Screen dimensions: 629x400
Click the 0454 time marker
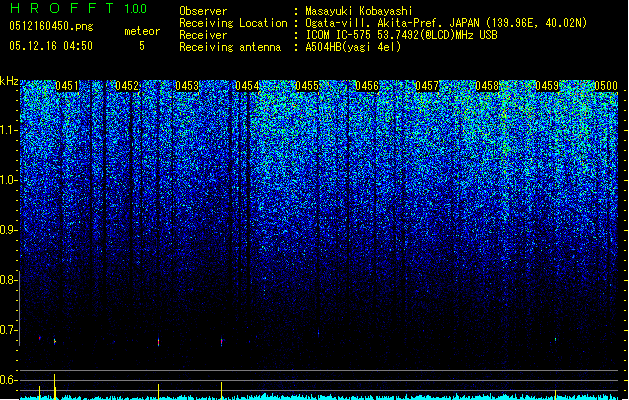[x=247, y=86]
